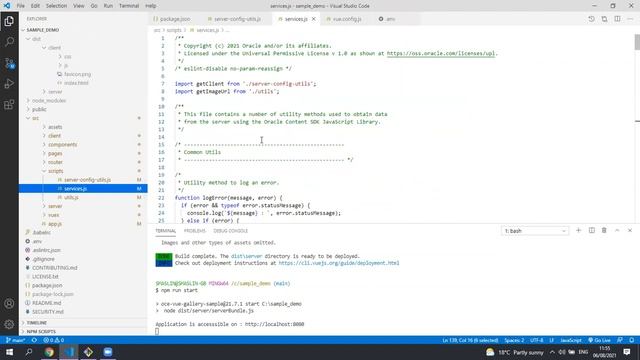Screen dimensions: 640x360
Task: Open the Accounts menu icon
Action: point(9,304)
